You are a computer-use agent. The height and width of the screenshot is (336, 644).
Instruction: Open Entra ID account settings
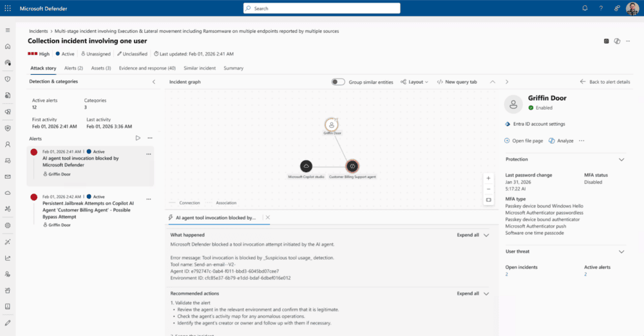coord(535,124)
